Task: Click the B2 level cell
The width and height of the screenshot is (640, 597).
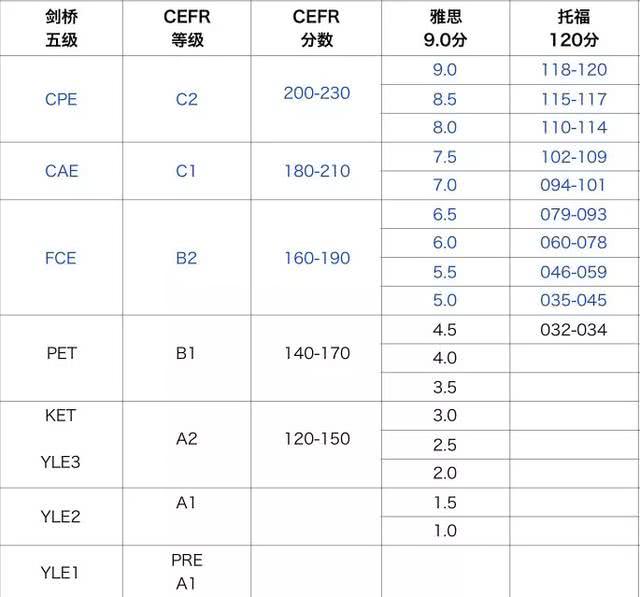Action: [187, 258]
